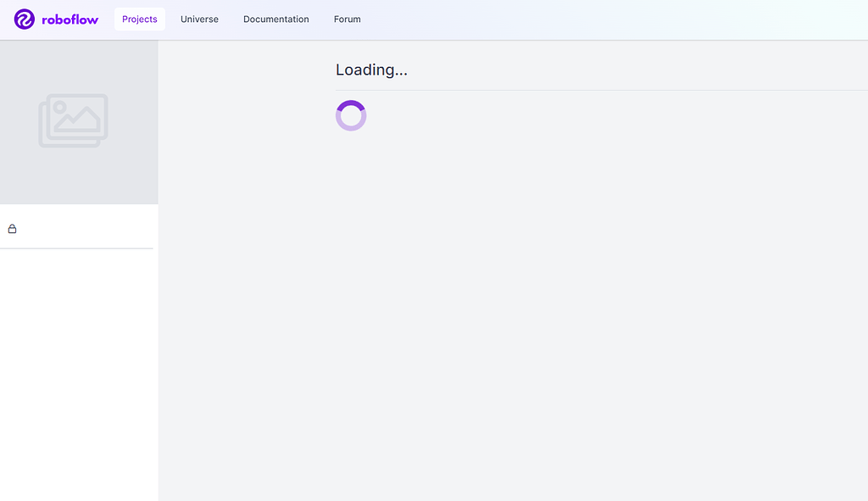Click the roboflow wordmark text
Screen dimensions: 868x501
pos(70,19)
